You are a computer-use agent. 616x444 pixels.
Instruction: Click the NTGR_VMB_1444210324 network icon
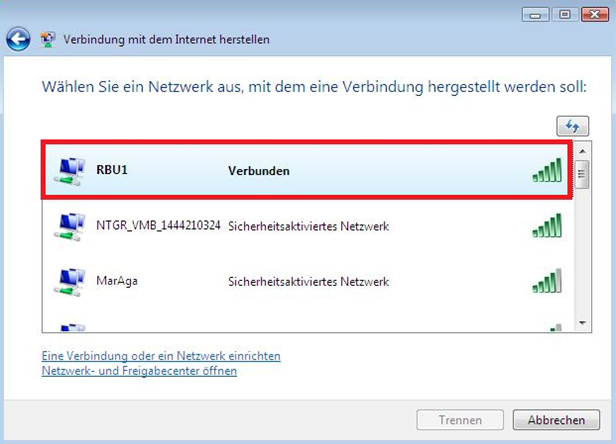click(x=70, y=226)
